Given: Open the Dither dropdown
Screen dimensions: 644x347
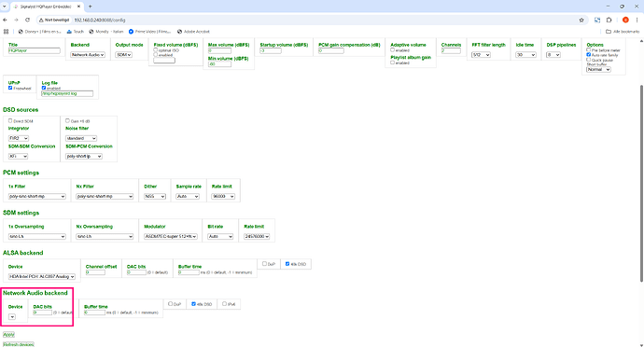Looking at the screenshot, I should coord(155,196).
